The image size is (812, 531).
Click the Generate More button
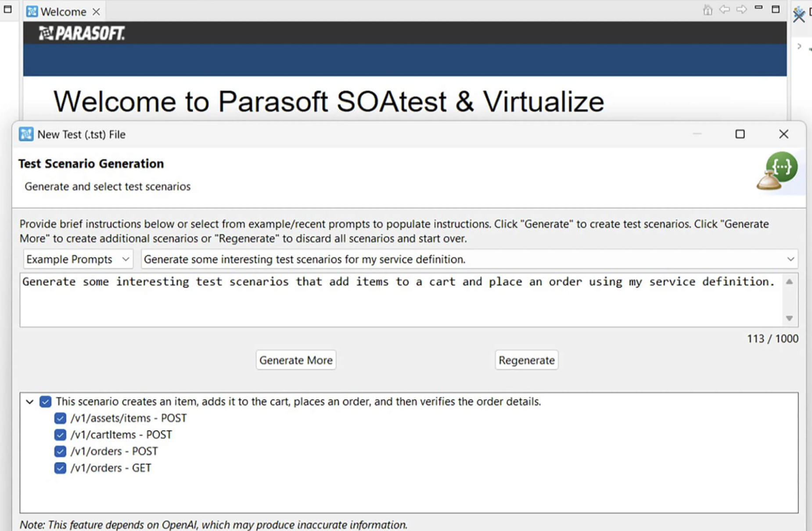pyautogui.click(x=296, y=360)
